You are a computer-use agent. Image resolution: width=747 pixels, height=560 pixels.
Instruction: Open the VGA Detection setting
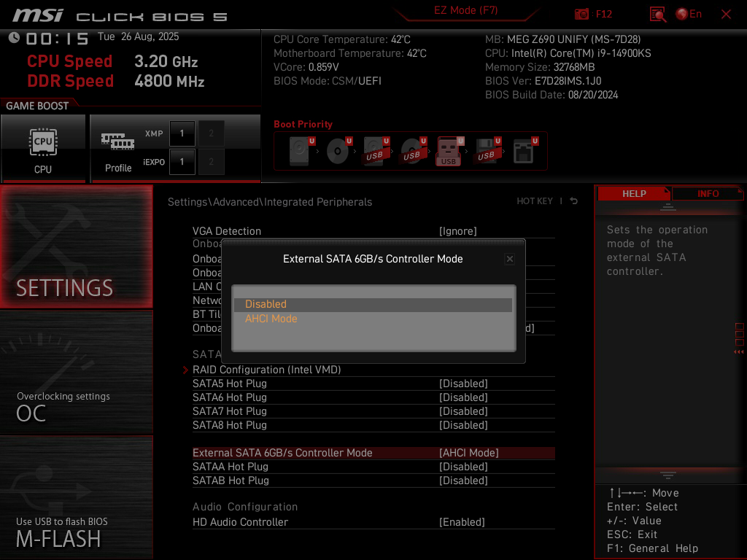pyautogui.click(x=373, y=231)
